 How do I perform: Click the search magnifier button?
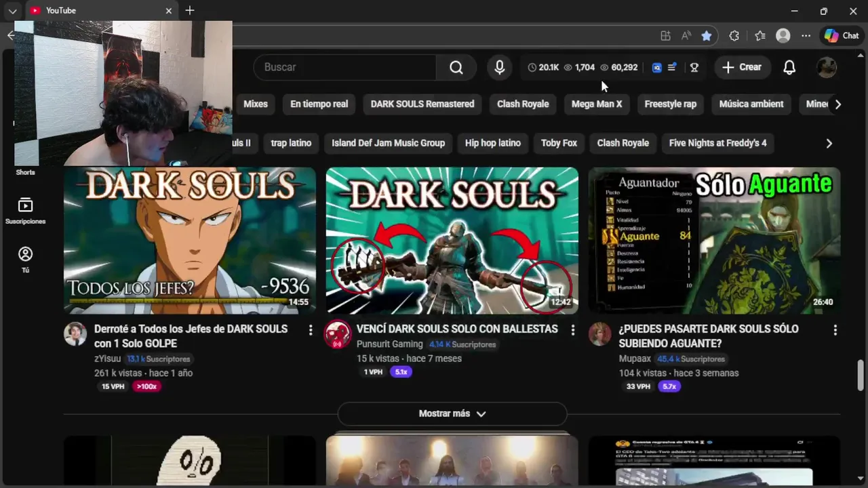coord(456,67)
